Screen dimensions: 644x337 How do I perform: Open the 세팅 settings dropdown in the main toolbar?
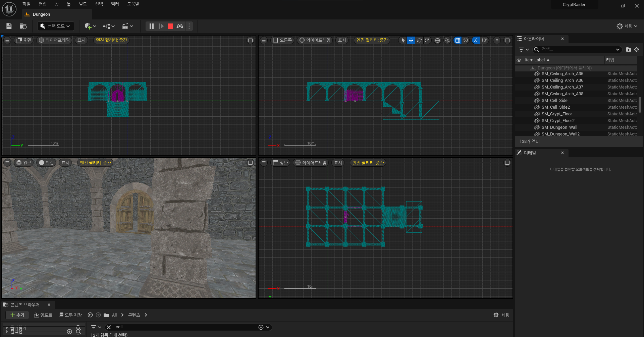(627, 26)
